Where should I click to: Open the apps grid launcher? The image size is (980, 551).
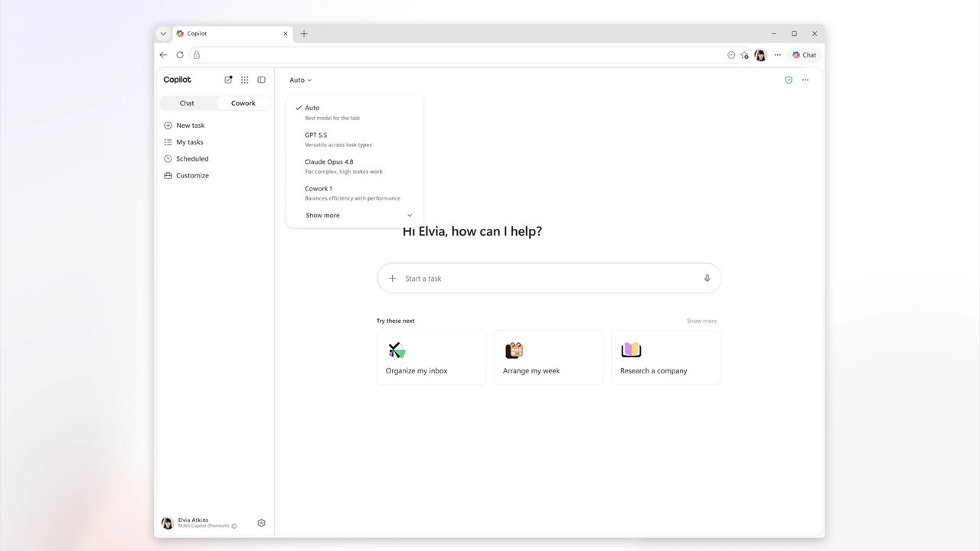[245, 80]
